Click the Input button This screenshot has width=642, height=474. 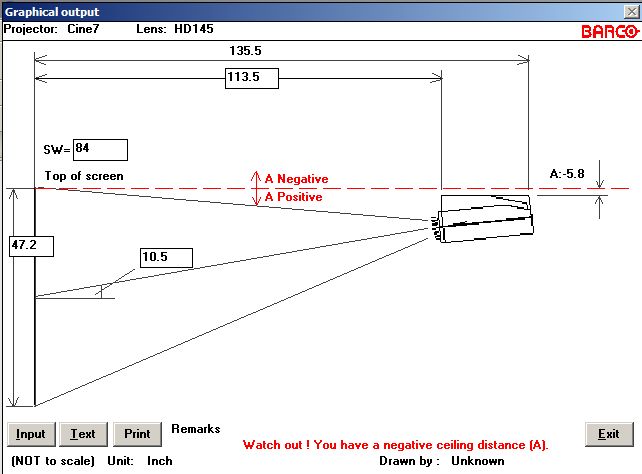pyautogui.click(x=31, y=434)
